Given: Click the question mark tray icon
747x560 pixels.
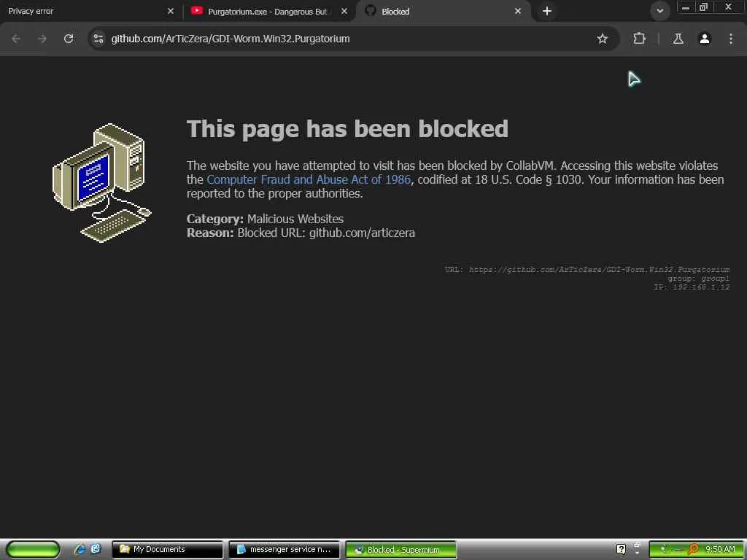Looking at the screenshot, I should pyautogui.click(x=621, y=549).
